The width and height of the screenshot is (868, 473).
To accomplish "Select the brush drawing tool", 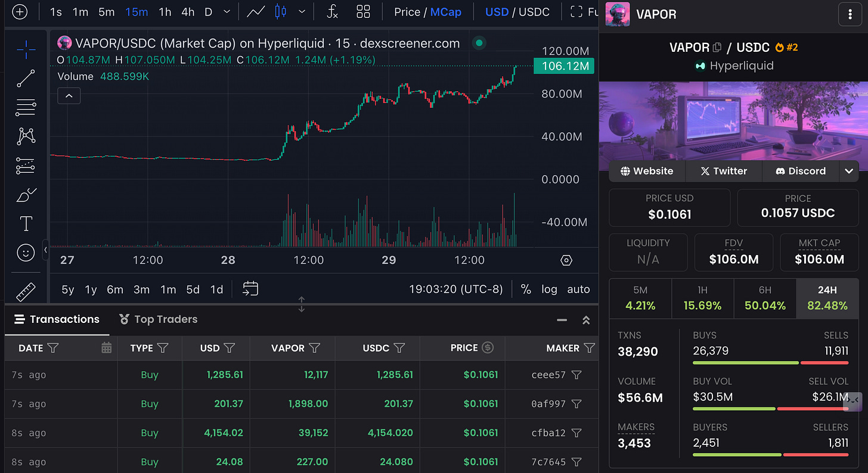I will coord(26,195).
